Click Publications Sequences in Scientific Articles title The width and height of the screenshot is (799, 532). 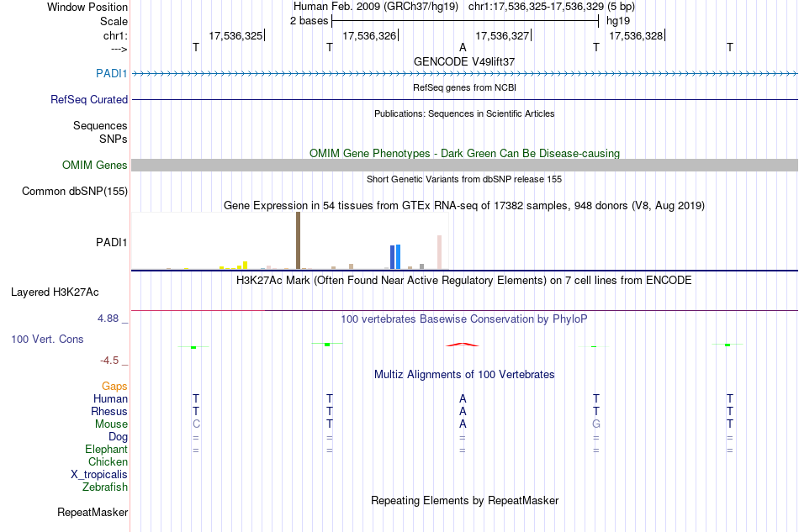tap(464, 113)
